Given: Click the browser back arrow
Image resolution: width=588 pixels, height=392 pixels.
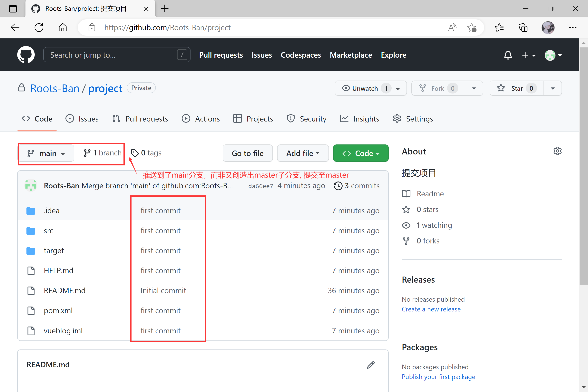Looking at the screenshot, I should point(15,27).
